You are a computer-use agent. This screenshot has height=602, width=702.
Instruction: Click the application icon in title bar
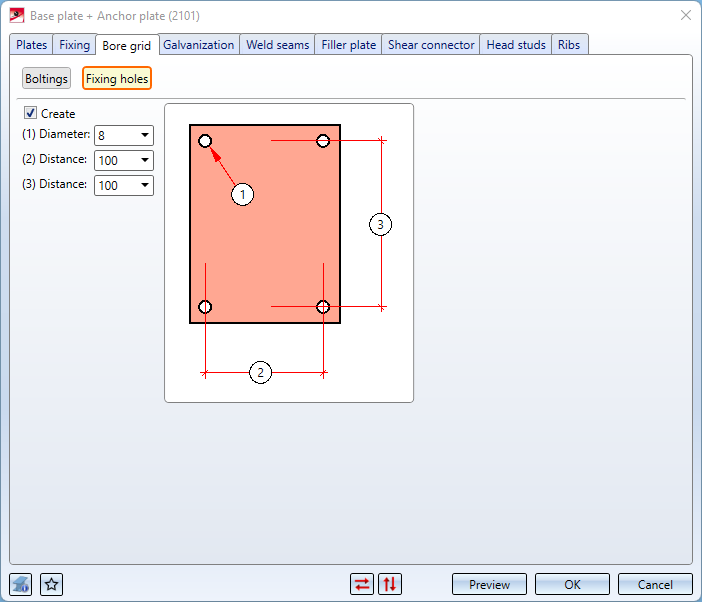pyautogui.click(x=16, y=15)
